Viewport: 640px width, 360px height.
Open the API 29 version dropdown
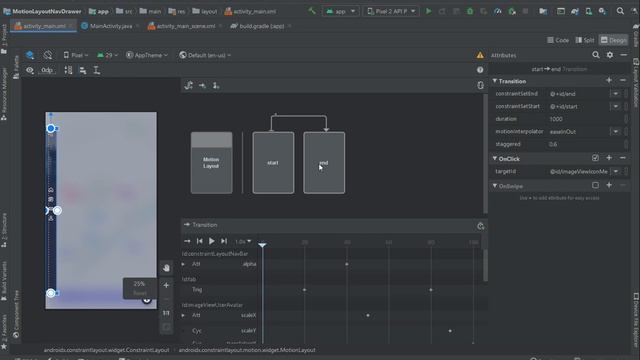coord(108,55)
